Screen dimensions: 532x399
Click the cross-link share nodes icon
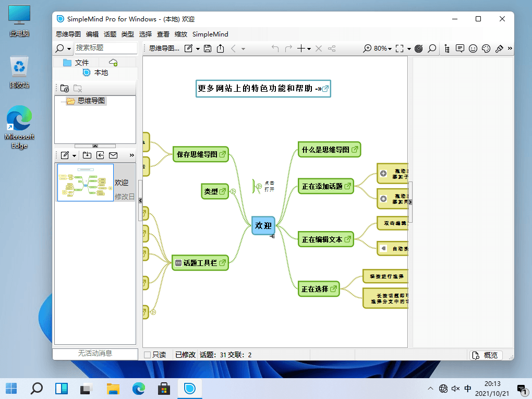(332, 49)
